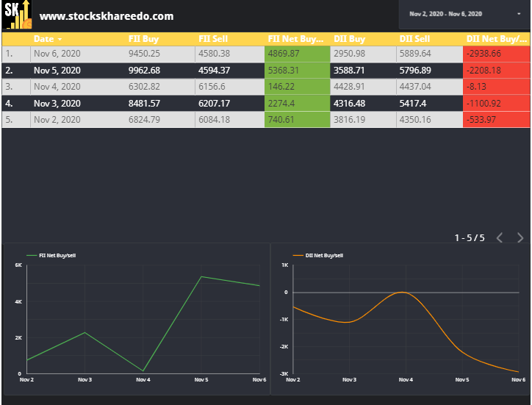Select the Nov 2, 2020 - Nov 6, 2020 date range box

pos(464,14)
